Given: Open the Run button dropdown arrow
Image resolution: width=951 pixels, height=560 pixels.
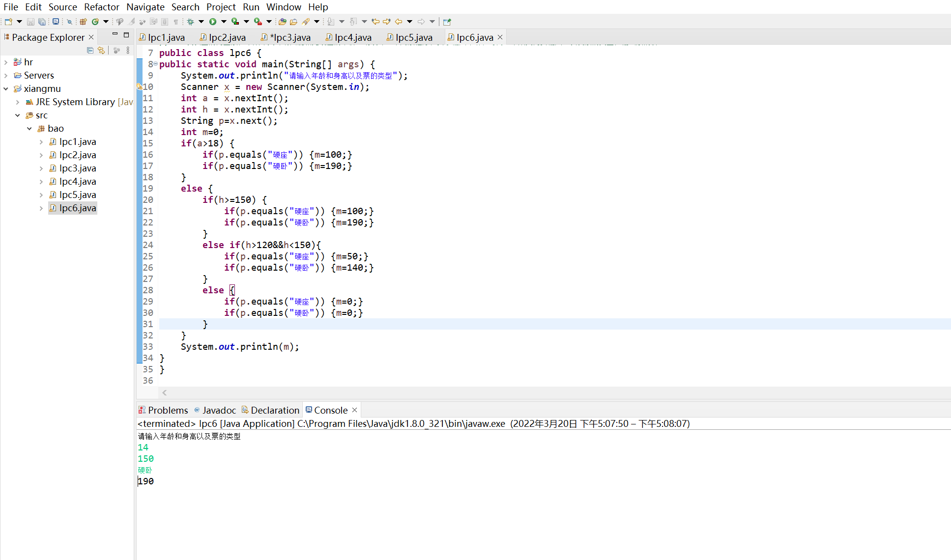Looking at the screenshot, I should coord(224,22).
